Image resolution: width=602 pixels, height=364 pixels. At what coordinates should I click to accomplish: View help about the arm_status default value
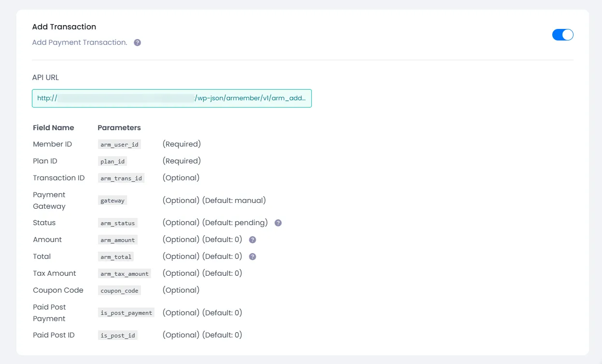(x=278, y=223)
